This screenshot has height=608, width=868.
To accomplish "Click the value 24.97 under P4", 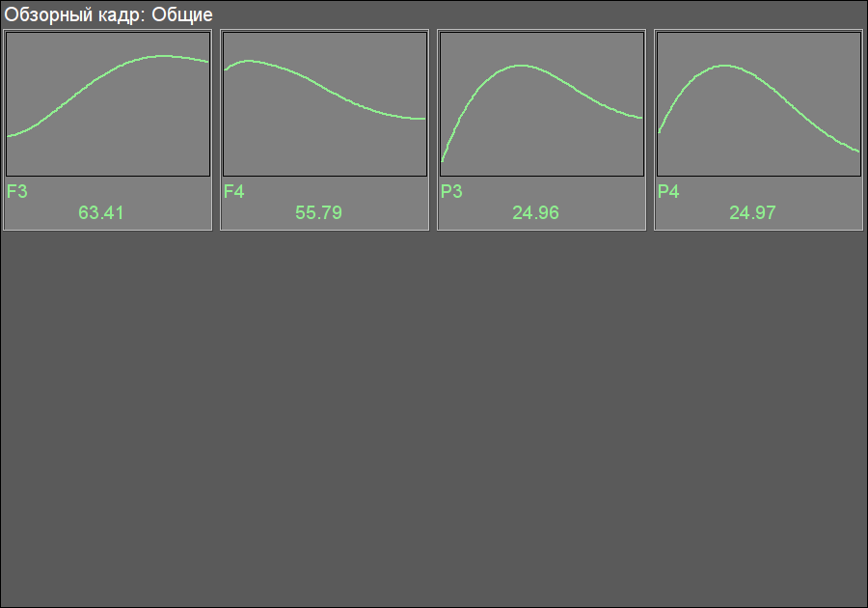I will (752, 212).
